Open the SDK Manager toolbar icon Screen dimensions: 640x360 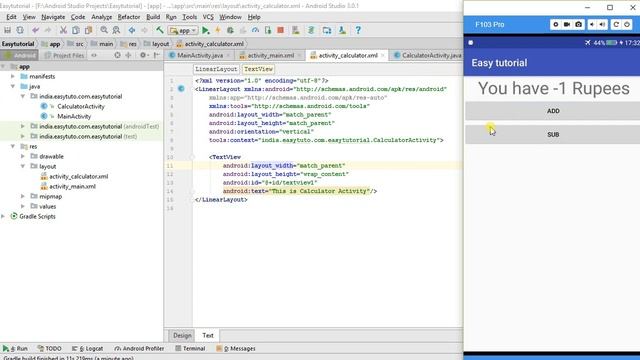(342, 30)
